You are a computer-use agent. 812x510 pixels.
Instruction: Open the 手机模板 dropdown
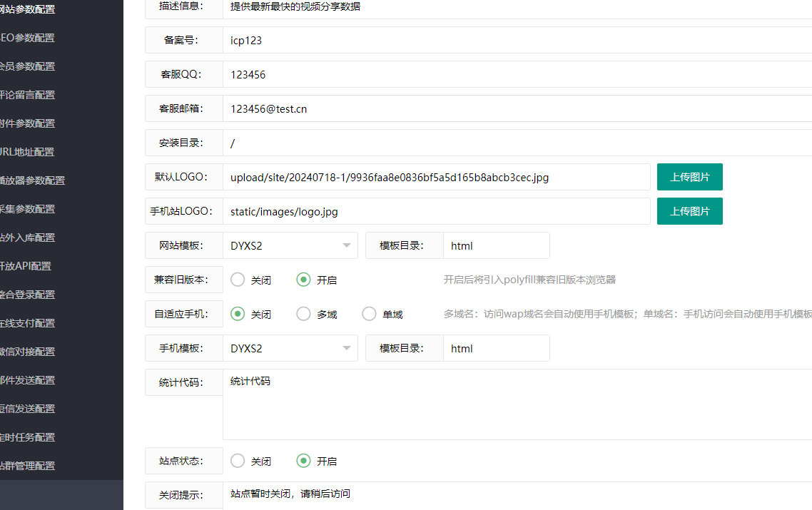click(x=290, y=348)
